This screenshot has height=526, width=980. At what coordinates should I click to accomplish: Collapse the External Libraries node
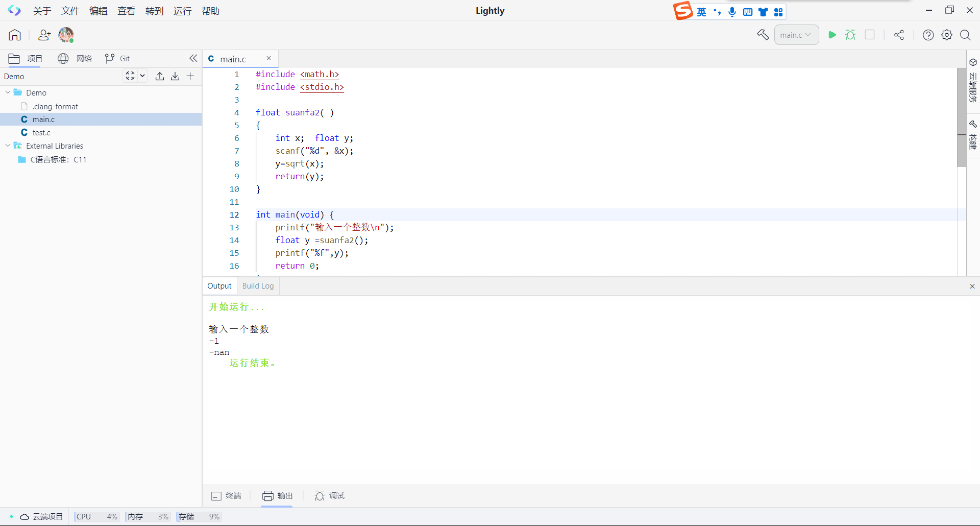pyautogui.click(x=8, y=146)
